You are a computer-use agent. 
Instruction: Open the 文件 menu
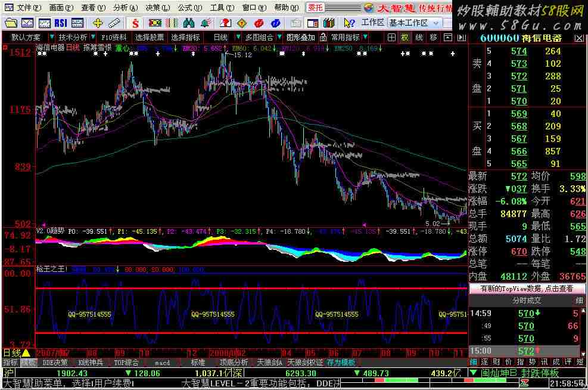tap(29, 8)
